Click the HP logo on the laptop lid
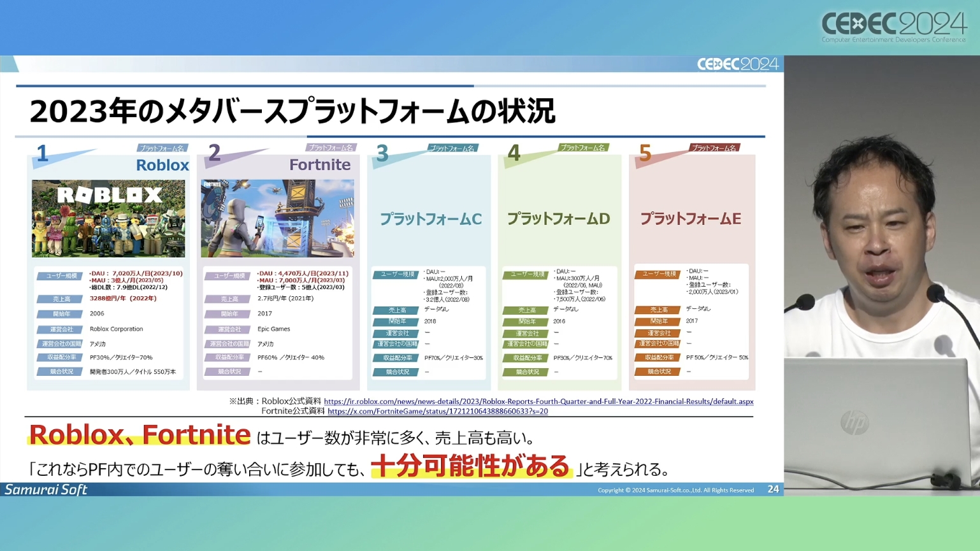980x551 pixels. (854, 422)
